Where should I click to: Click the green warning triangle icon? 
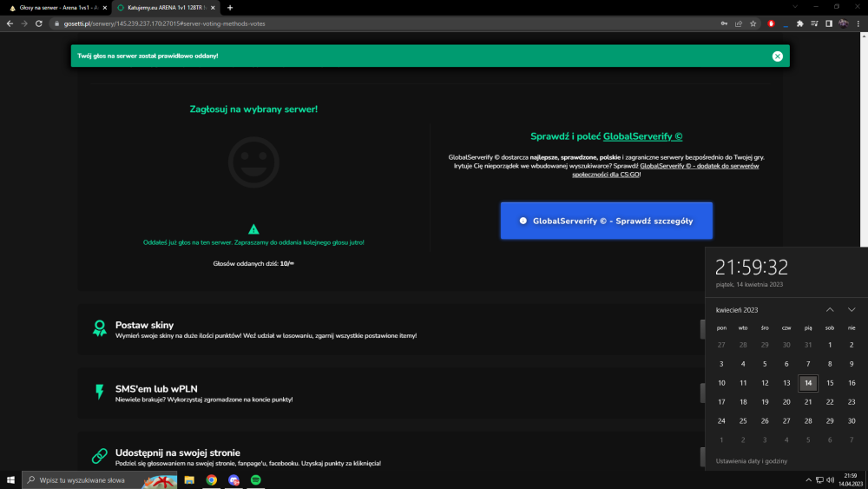click(253, 228)
